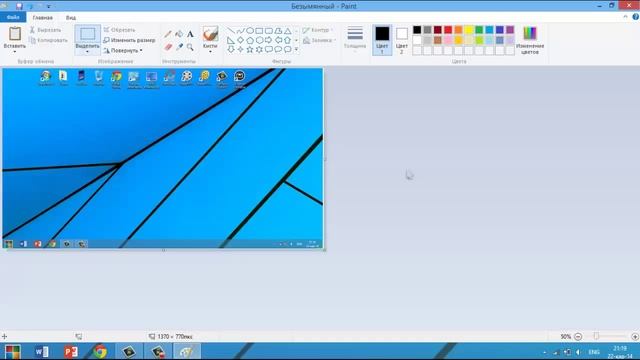Open the Толщина (Size) line-width dropdown
Screen dimensions: 640x360
[355, 38]
